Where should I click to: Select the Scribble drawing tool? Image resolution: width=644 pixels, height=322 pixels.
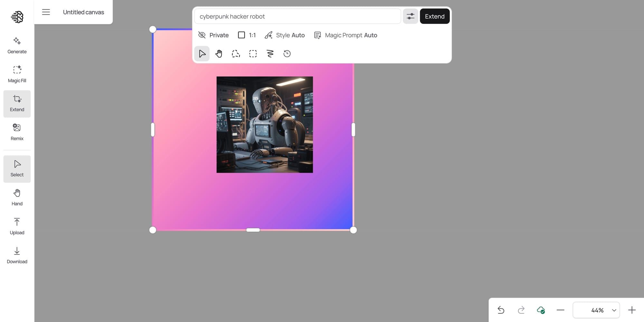click(270, 53)
